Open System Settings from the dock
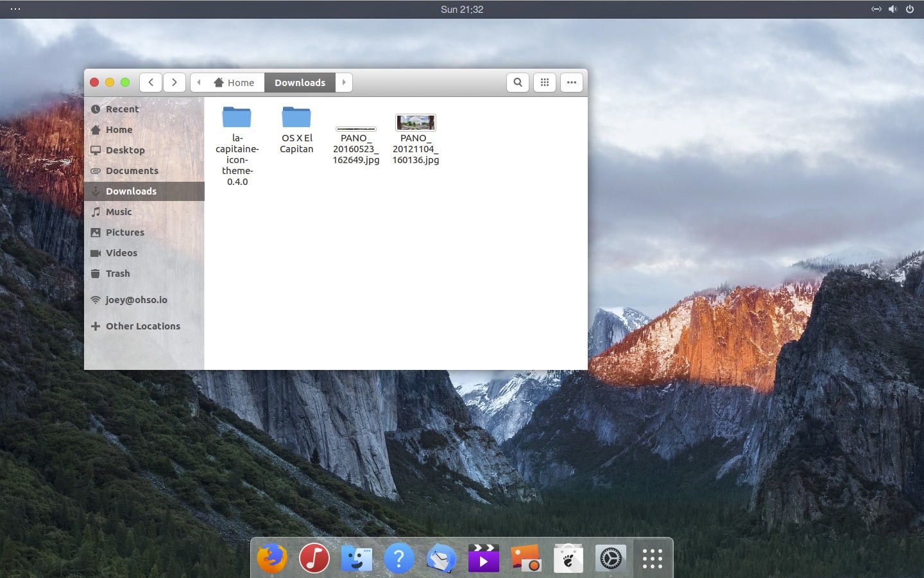This screenshot has width=924, height=578. (610, 558)
